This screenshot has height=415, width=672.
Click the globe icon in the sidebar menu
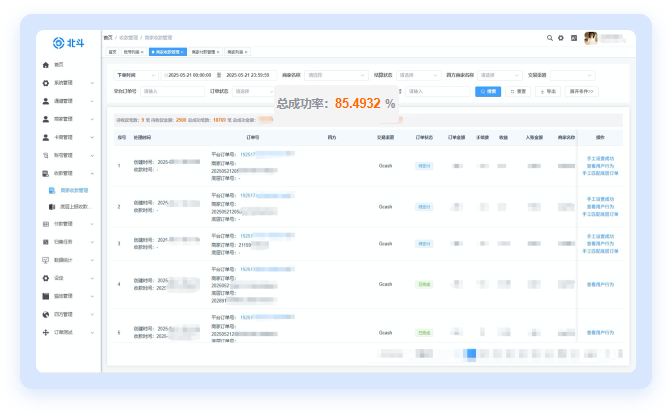tap(45, 314)
